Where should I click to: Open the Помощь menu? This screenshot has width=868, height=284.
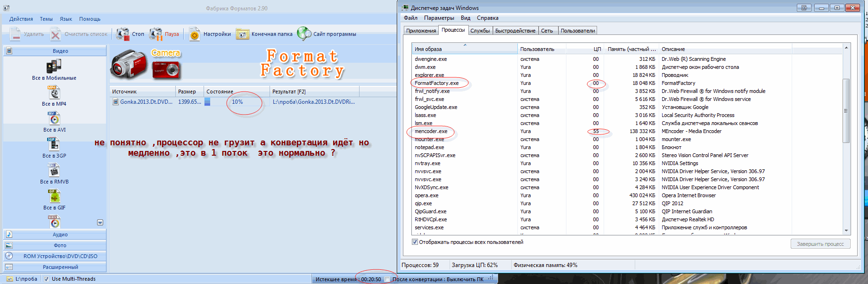click(x=90, y=19)
